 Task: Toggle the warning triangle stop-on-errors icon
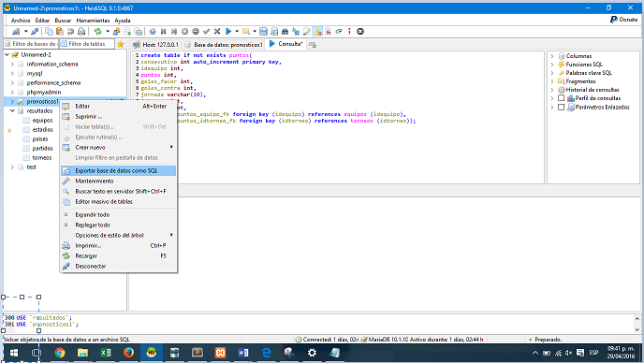coord(317,32)
